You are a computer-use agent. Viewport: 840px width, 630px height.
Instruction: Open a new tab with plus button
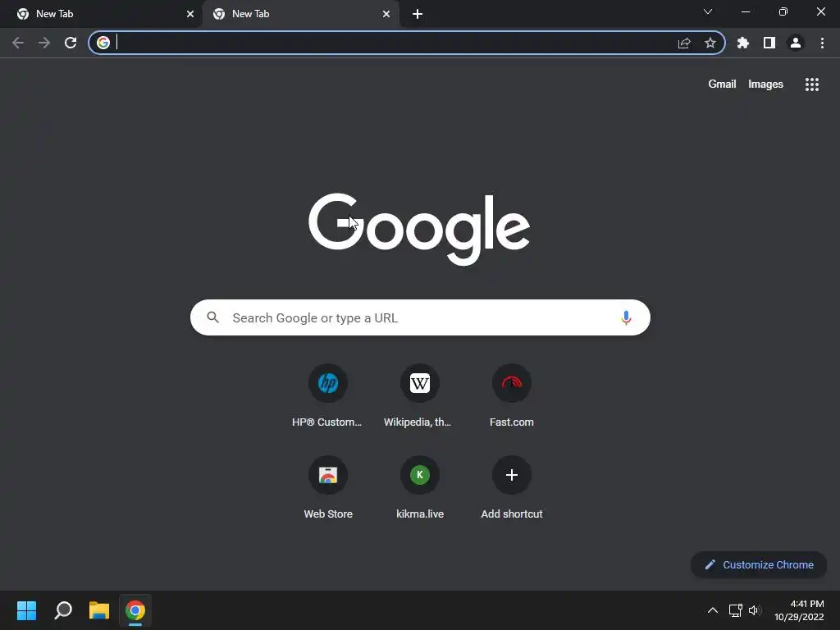[418, 14]
